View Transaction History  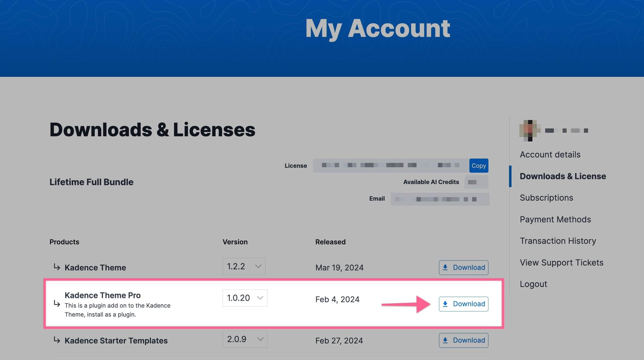click(x=558, y=241)
